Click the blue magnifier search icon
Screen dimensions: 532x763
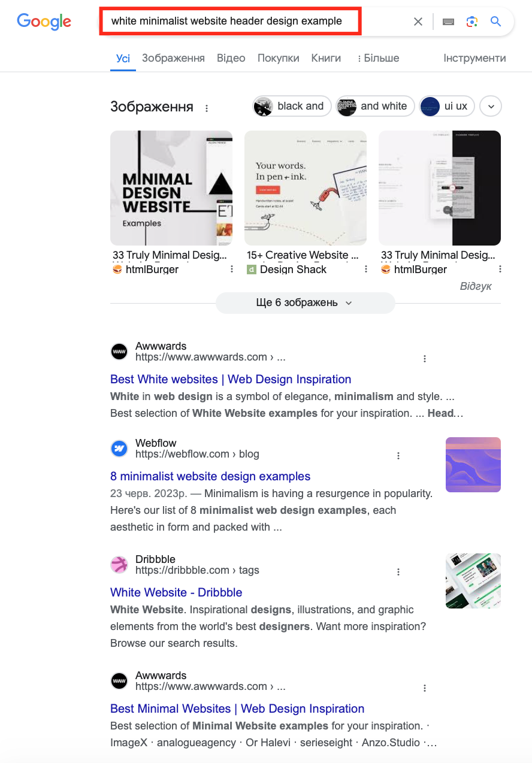495,22
